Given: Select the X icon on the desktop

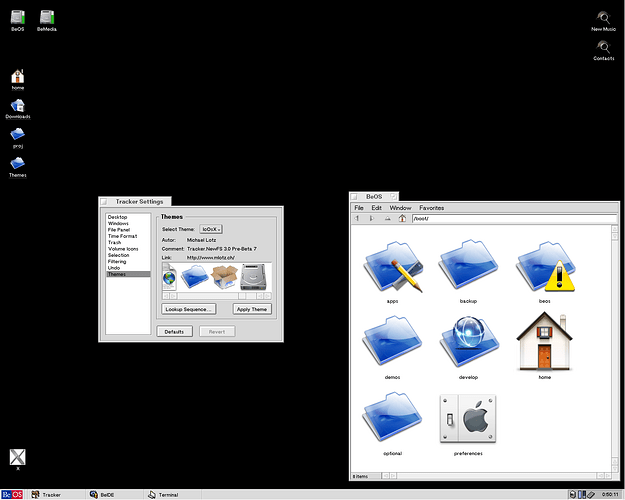Looking at the screenshot, I should coord(18,457).
